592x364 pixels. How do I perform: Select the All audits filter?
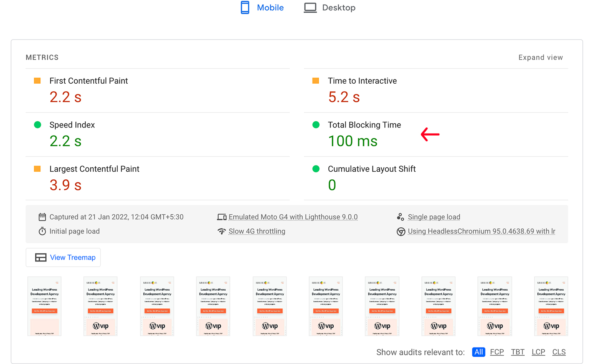tap(478, 352)
